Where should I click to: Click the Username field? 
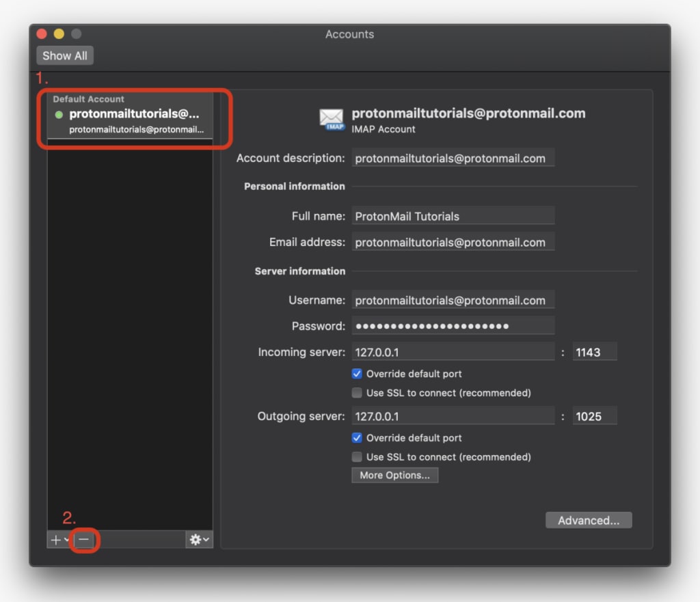point(453,300)
